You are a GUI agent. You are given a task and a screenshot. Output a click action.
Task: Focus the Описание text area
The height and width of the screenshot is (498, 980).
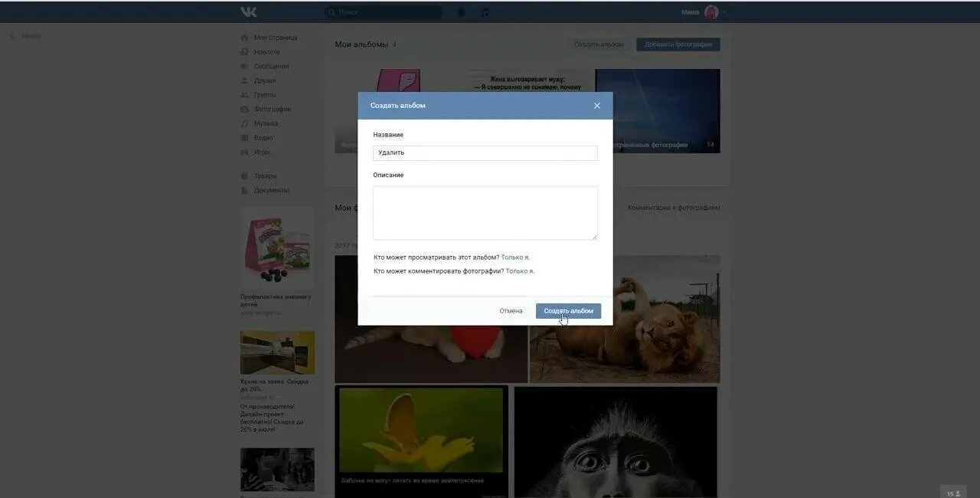(x=485, y=213)
